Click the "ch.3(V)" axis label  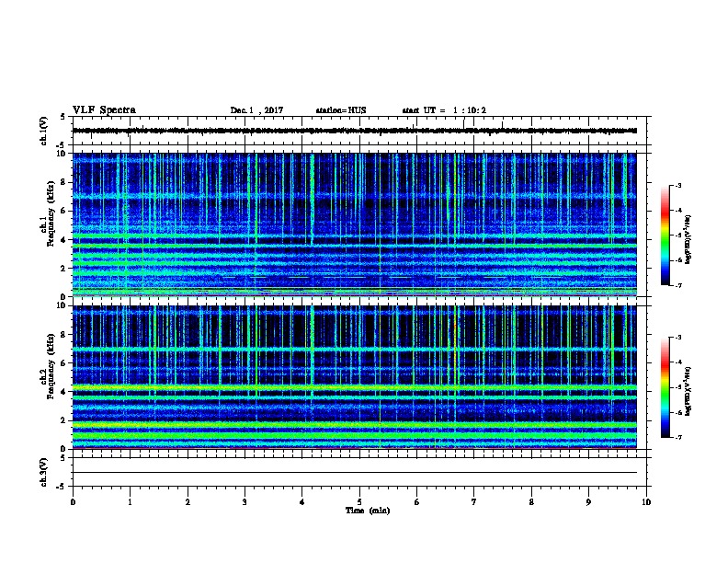click(x=43, y=472)
